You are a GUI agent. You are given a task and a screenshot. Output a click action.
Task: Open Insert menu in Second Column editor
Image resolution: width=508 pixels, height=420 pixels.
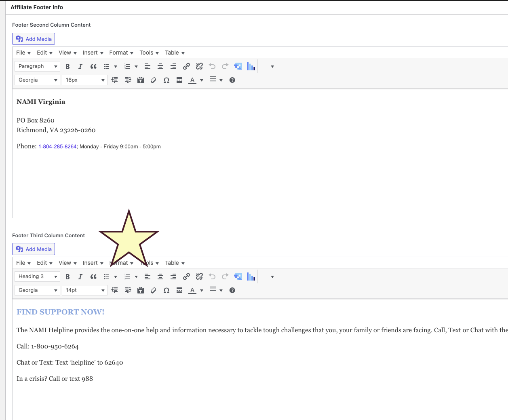(93, 53)
